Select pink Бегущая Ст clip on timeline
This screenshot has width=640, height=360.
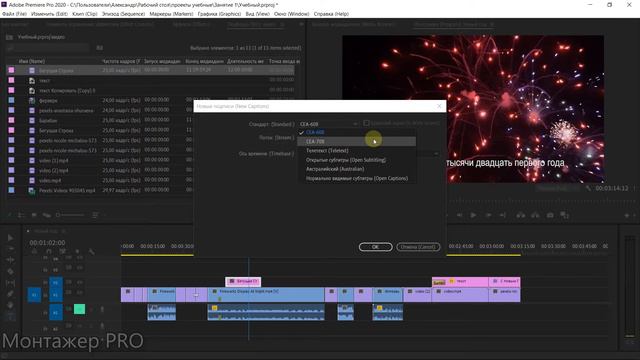coord(243,281)
